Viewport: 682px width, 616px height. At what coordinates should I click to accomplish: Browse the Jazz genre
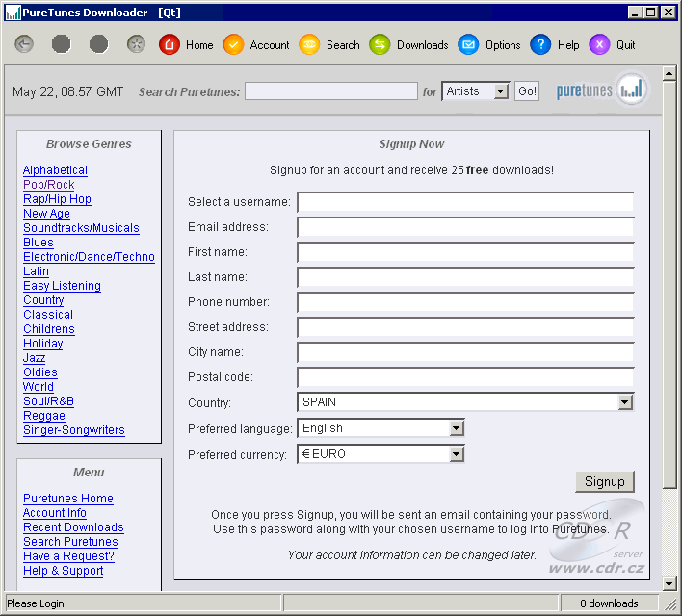pyautogui.click(x=34, y=358)
